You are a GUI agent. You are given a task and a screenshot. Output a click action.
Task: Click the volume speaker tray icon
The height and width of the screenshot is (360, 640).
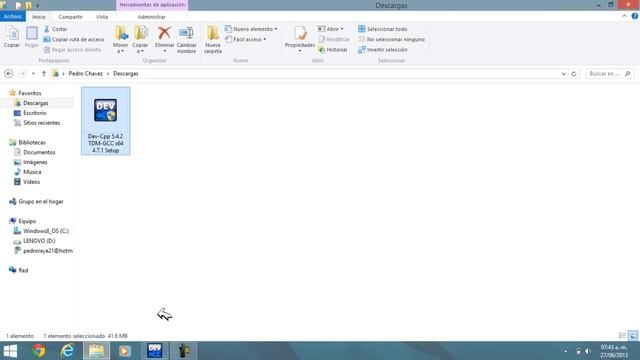click(588, 351)
